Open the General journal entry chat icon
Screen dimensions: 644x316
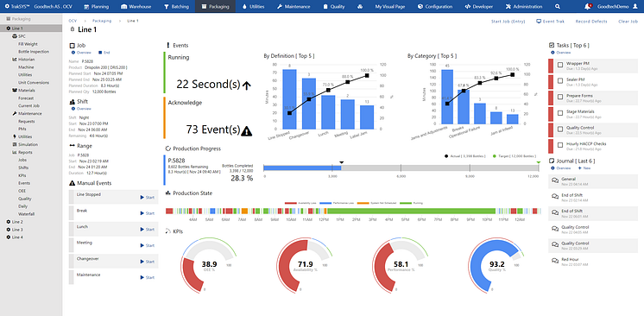[x=555, y=180]
